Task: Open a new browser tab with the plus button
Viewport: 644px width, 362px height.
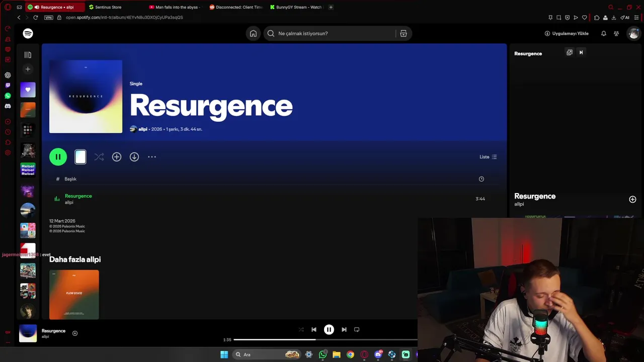Action: 331,7
